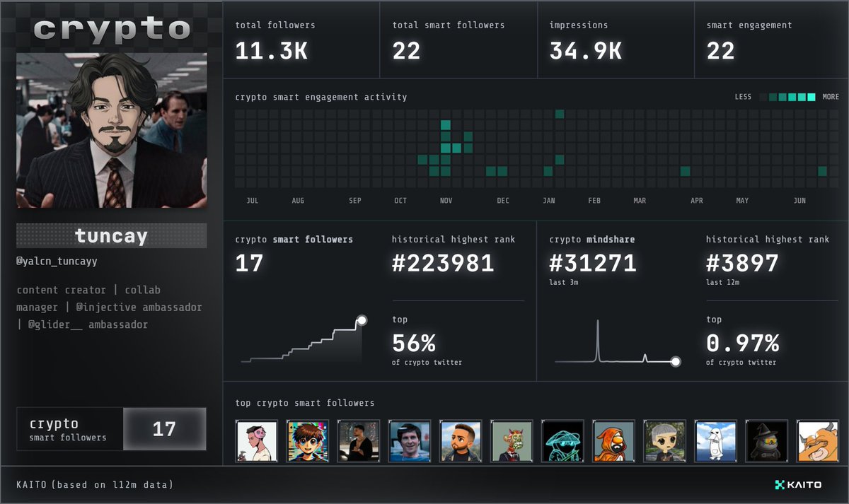Click the top crypto smart followers heading

pos(305,403)
